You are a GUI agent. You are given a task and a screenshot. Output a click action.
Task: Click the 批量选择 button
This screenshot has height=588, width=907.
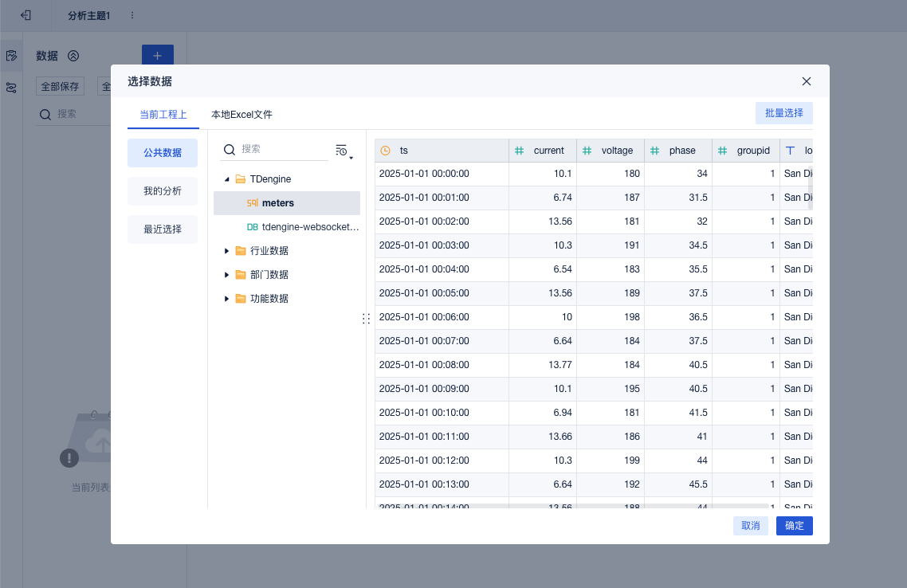(783, 113)
